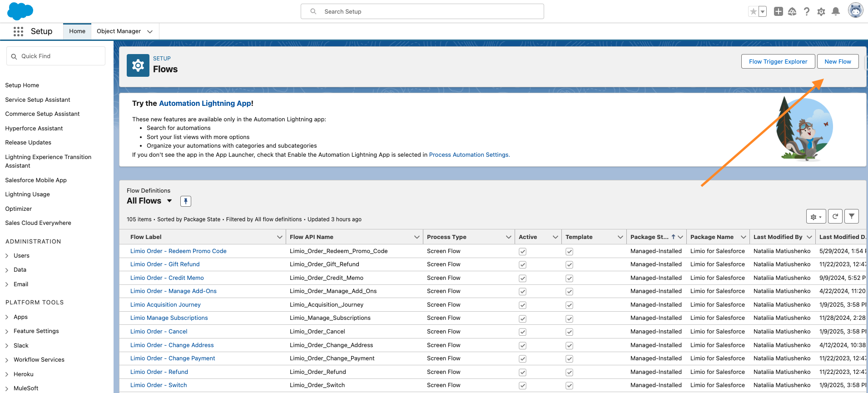Expand the Apps tree item
This screenshot has height=393, width=868.
point(7,317)
